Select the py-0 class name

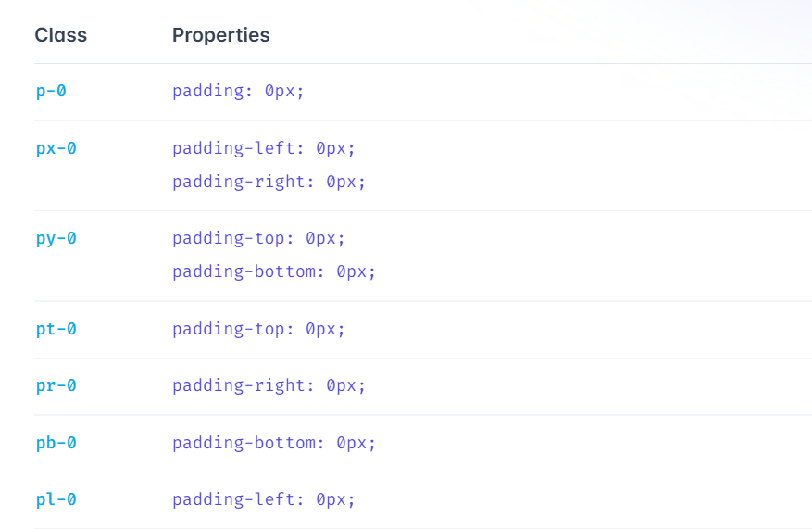tap(56, 238)
